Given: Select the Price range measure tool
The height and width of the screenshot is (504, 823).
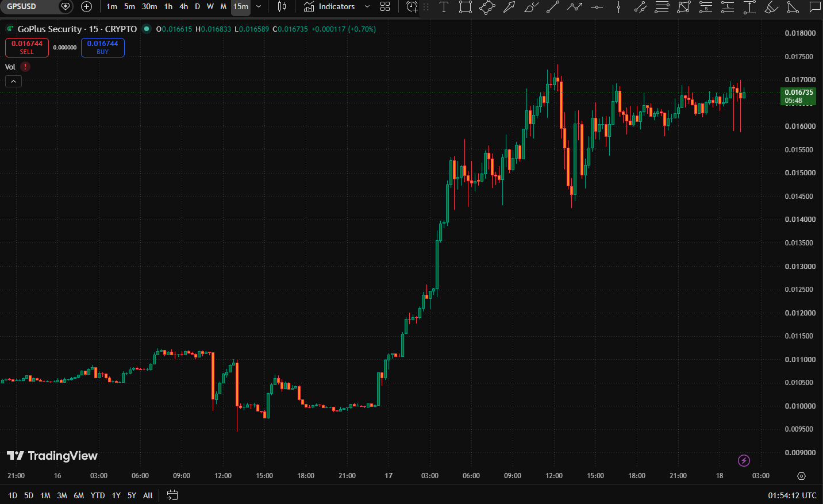Looking at the screenshot, I should pyautogui.click(x=749, y=7).
